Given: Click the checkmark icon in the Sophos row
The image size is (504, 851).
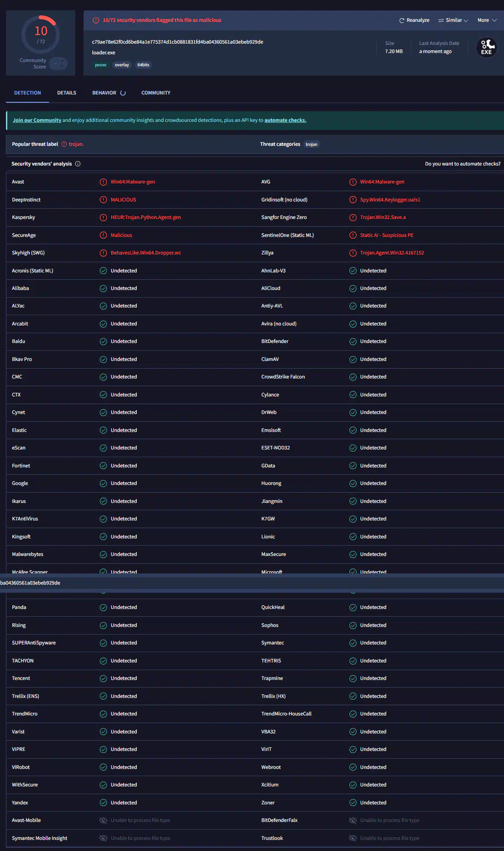Looking at the screenshot, I should point(353,625).
